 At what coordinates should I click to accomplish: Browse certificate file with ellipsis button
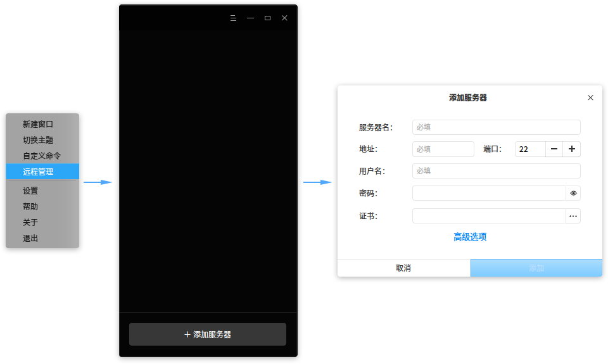pyautogui.click(x=573, y=216)
